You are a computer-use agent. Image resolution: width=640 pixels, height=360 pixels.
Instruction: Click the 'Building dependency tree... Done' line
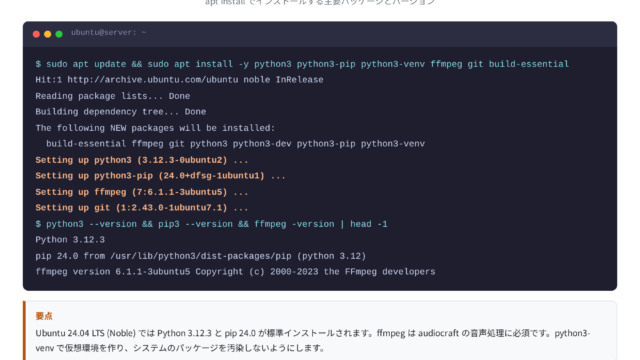(x=121, y=112)
